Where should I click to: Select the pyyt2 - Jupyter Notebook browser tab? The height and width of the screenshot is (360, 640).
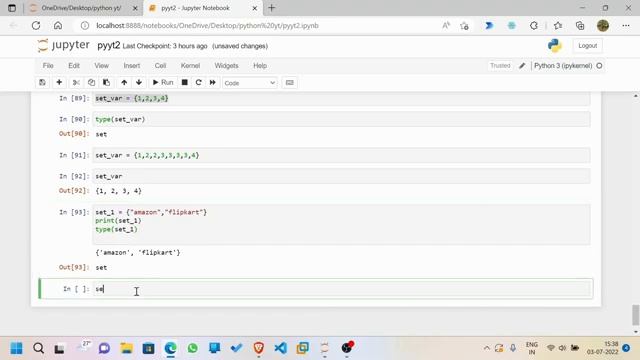tap(195, 8)
